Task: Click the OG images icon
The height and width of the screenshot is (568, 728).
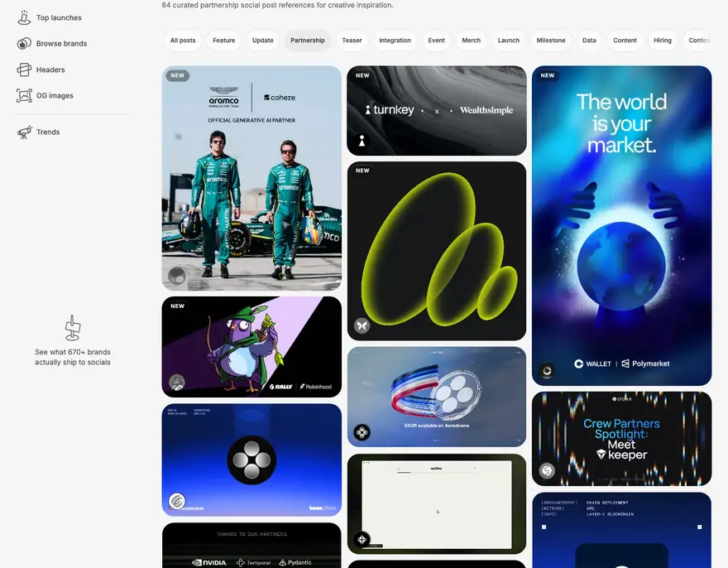Action: (24, 96)
